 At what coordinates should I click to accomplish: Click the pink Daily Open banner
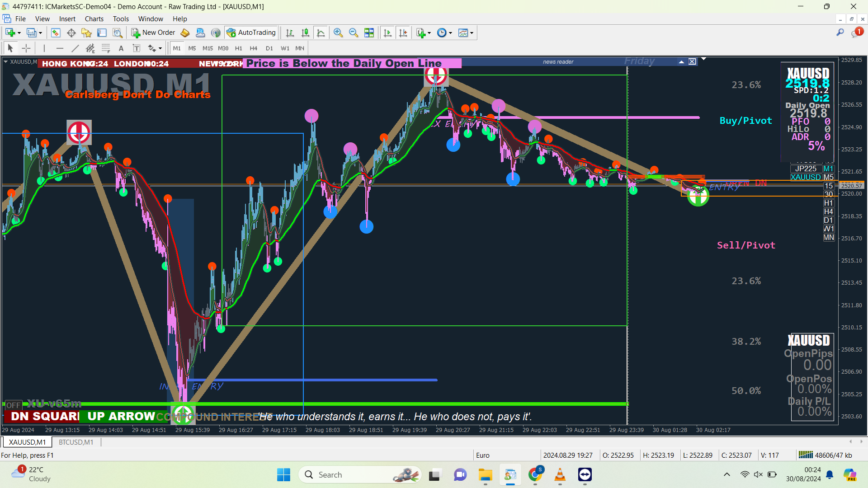point(352,63)
